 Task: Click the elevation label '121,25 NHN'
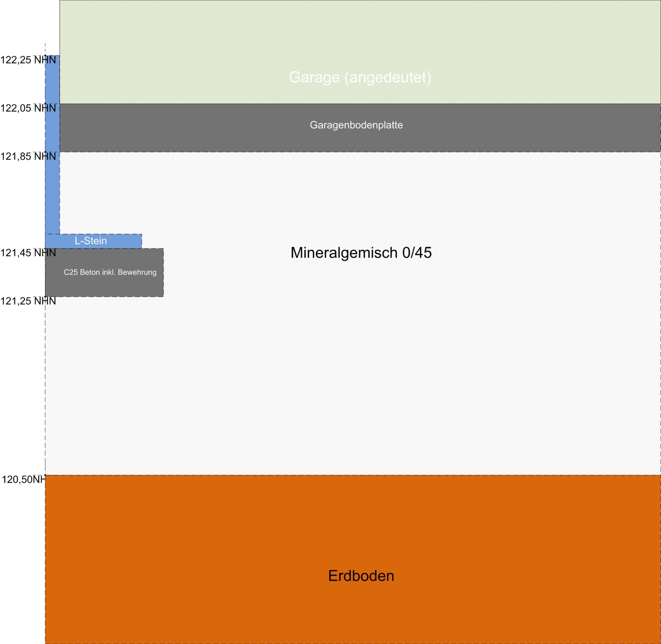[x=28, y=301]
